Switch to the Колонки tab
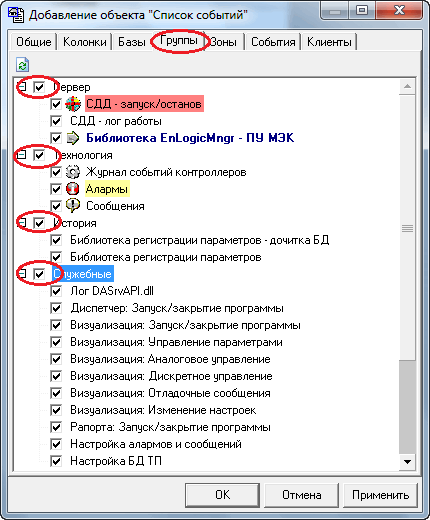The height and width of the screenshot is (520, 430). 85,42
